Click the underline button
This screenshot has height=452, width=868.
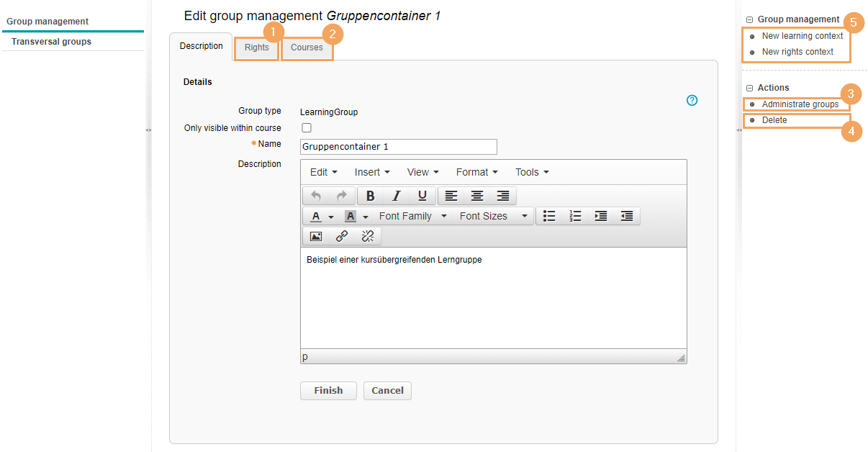[422, 196]
